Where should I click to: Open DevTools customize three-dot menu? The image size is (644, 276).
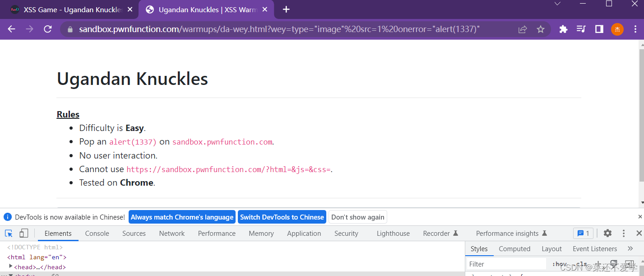(x=624, y=234)
